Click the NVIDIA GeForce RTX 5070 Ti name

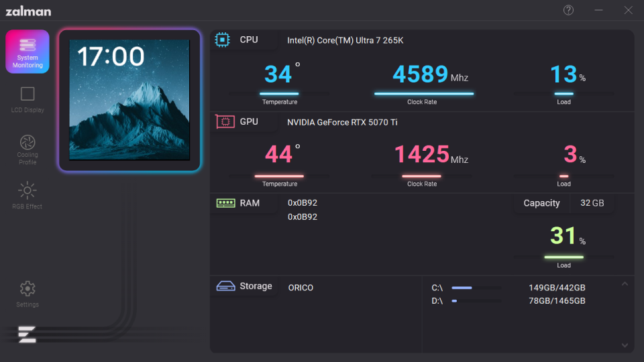pos(342,122)
